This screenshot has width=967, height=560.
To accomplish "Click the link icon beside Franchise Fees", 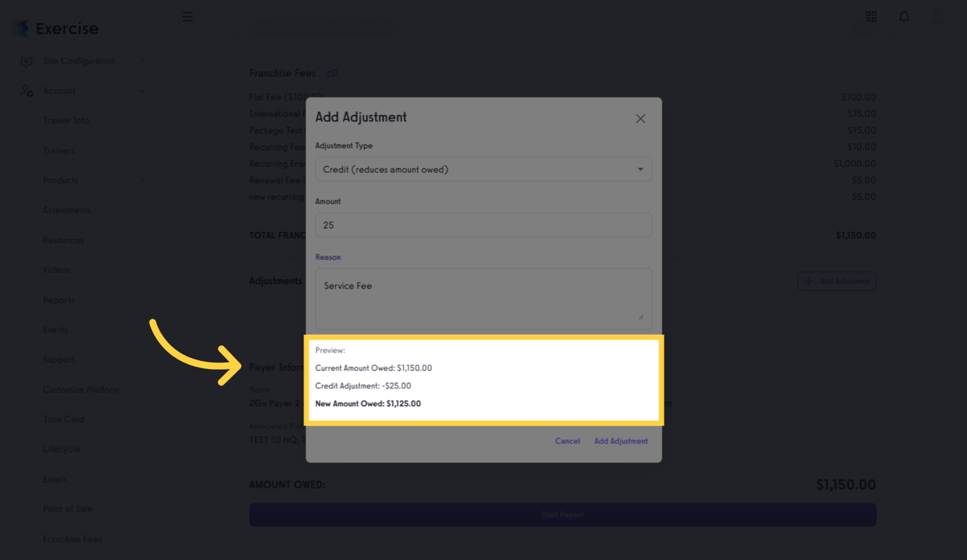I will 333,74.
